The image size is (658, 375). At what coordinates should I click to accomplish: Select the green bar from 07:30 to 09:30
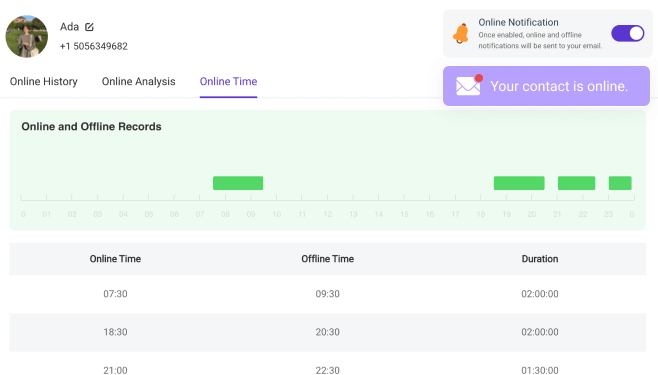coord(238,183)
